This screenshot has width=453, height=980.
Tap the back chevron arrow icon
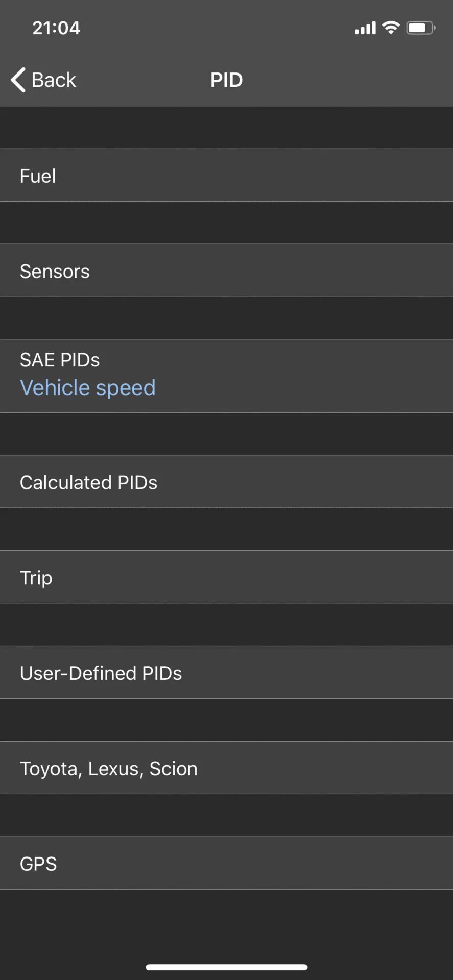pos(18,80)
